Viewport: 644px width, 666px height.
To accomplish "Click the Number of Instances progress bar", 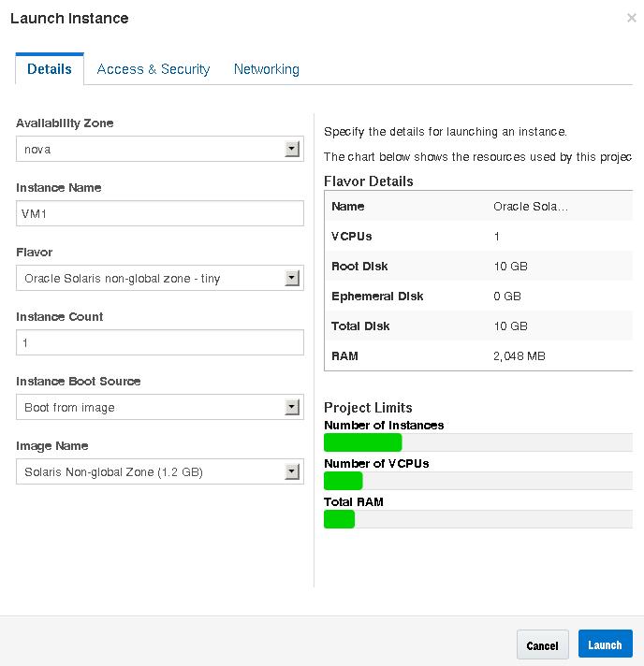I will tap(477, 442).
